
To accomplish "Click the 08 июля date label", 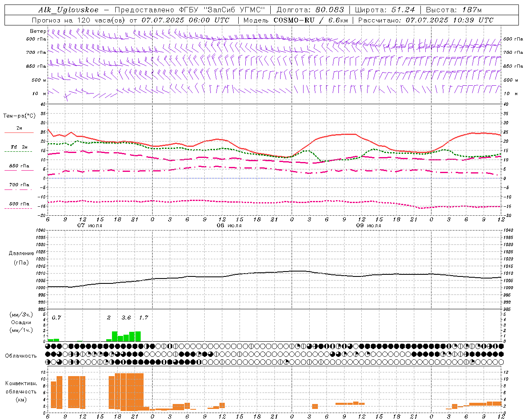I will [x=229, y=226].
